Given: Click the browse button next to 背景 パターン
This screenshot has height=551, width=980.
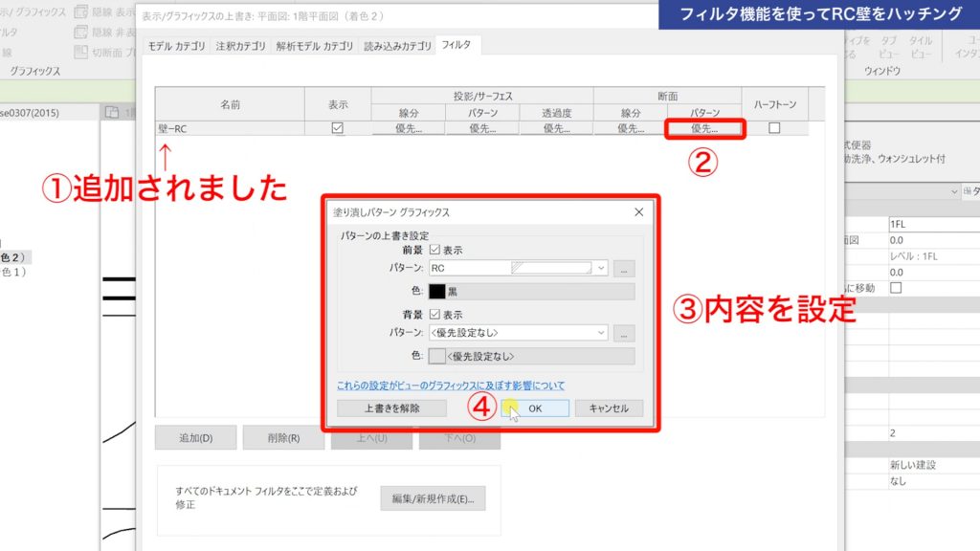Looking at the screenshot, I should pyautogui.click(x=624, y=333).
